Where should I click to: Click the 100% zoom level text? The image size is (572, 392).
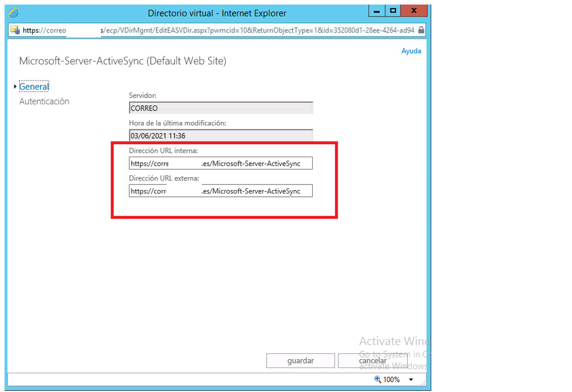coord(392,380)
